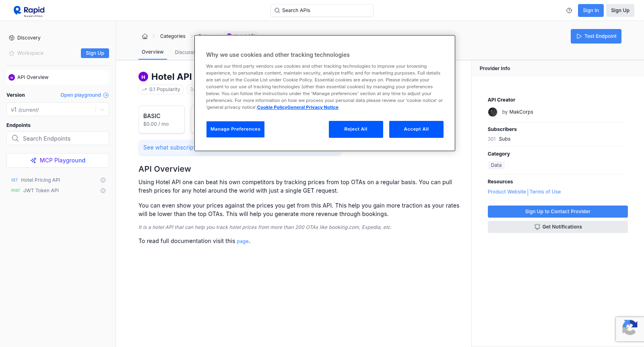Image resolution: width=644 pixels, height=347 pixels.
Task: Click the reCAPTCHA badge
Action: [630, 329]
